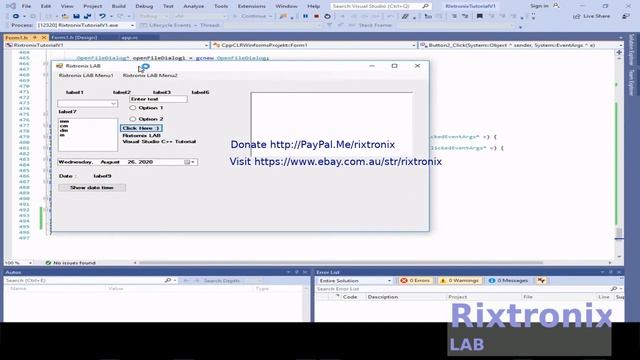Image resolution: width=640 pixels, height=360 pixels.
Task: Open the date picker dropdown arrow
Action: tap(193, 162)
